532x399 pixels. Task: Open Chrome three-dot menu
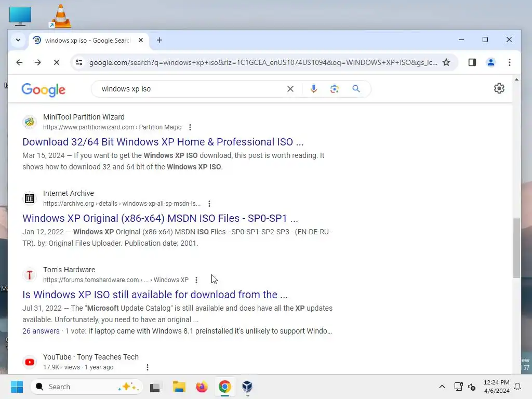509,62
